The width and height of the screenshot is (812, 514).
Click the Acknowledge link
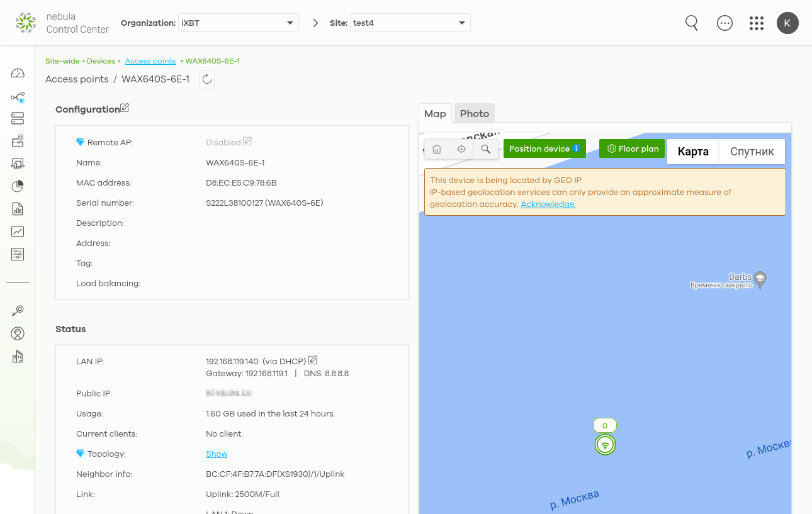point(548,204)
